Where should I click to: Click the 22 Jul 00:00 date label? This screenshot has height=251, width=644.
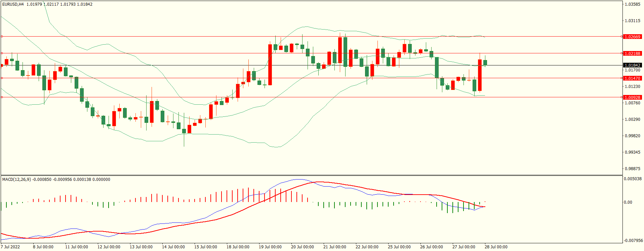pos(367,247)
